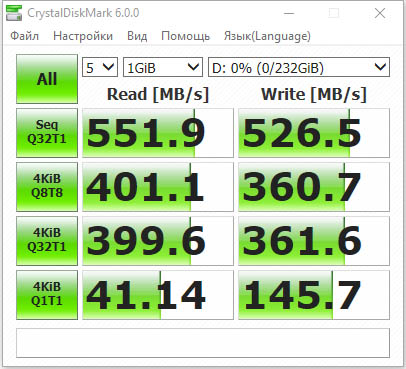Start the 4KiB Q8T8 test
The height and width of the screenshot is (369, 406).
47,187
